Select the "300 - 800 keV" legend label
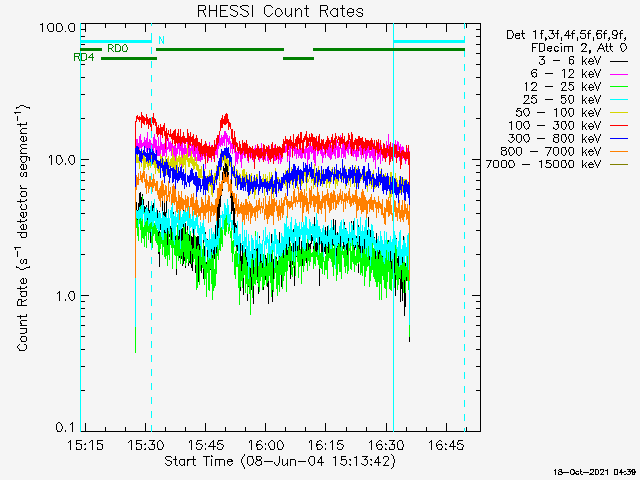 (x=555, y=138)
